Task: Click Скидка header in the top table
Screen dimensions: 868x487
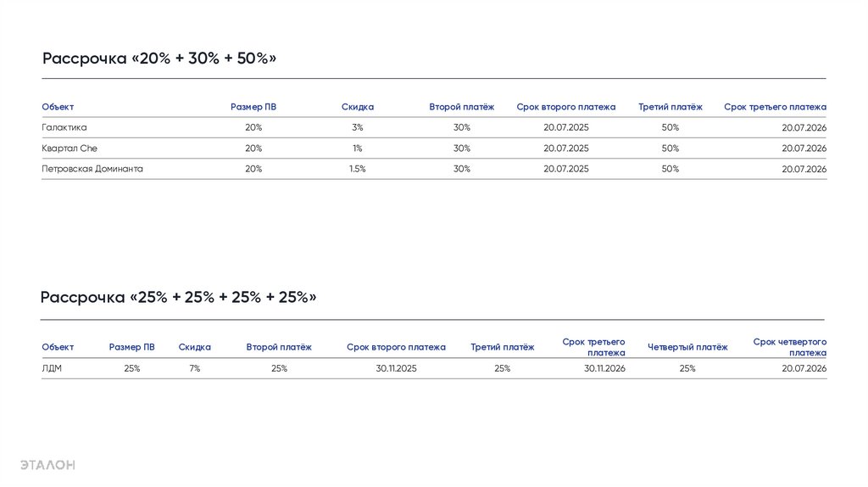Action: (x=357, y=107)
